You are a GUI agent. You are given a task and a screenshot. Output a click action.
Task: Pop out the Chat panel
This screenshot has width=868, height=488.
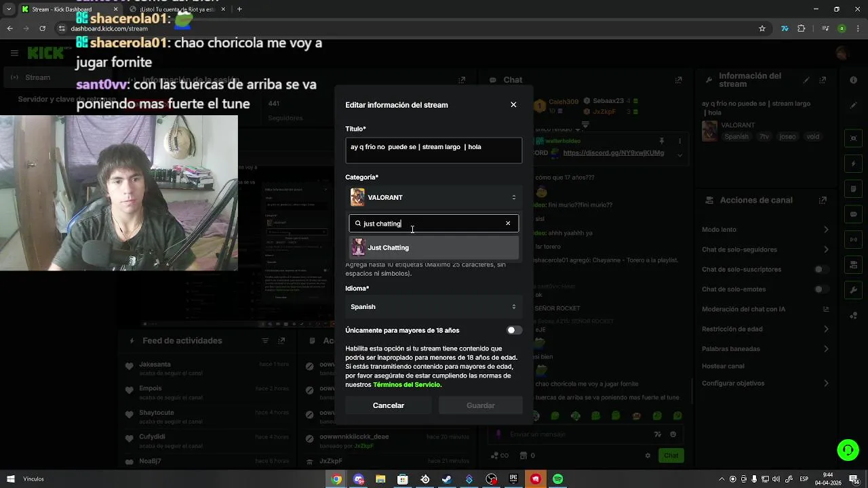click(x=678, y=80)
